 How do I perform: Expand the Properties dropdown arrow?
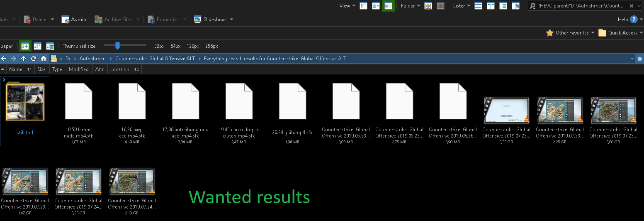point(185,20)
